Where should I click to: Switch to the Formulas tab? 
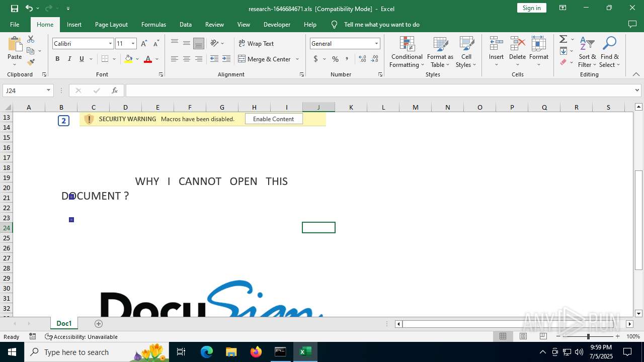tap(153, 24)
